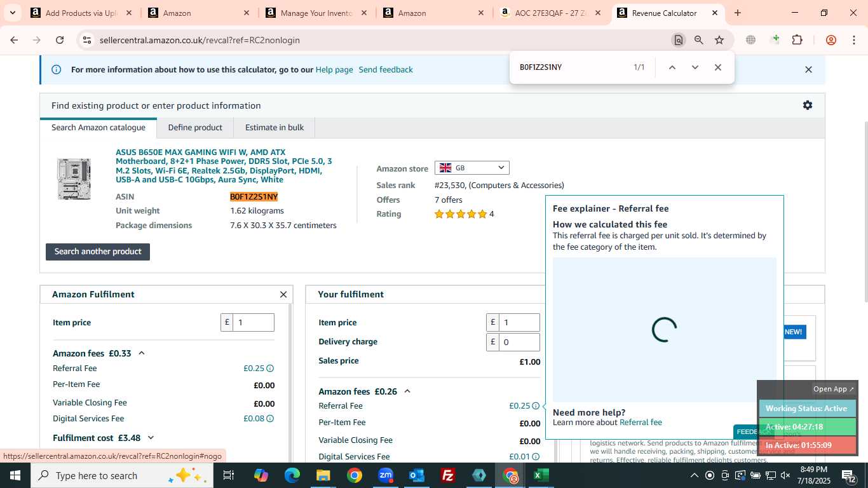
Task: Dismiss the blue help information banner
Action: [x=808, y=70]
